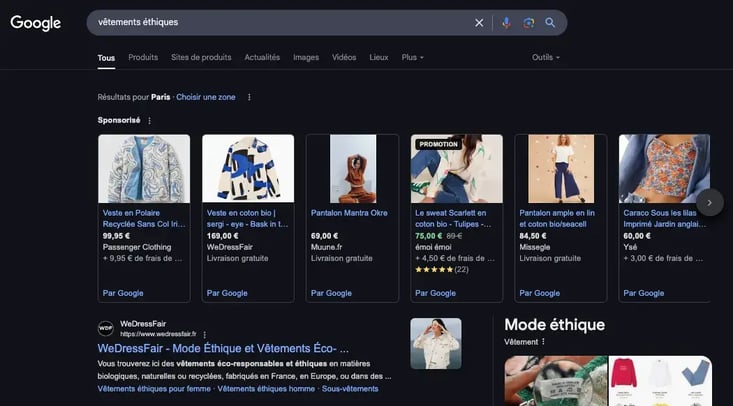Clear the search box with the X icon
733x406 pixels.
(479, 22)
